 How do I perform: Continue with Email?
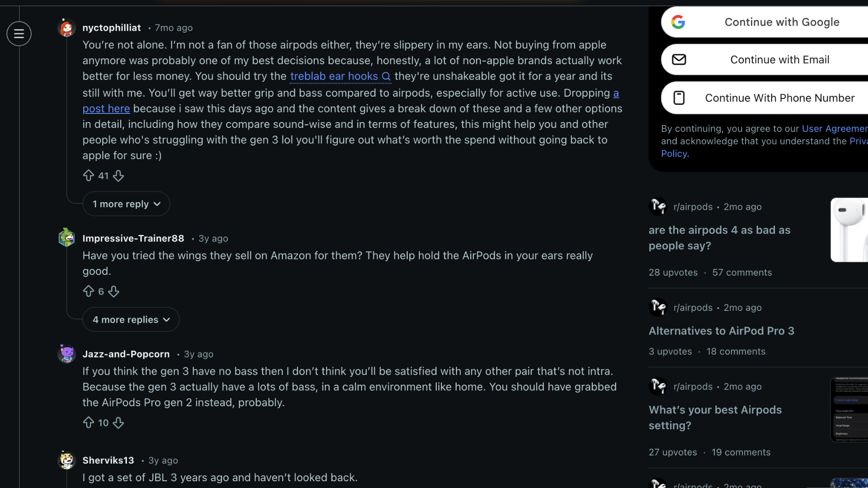point(779,59)
